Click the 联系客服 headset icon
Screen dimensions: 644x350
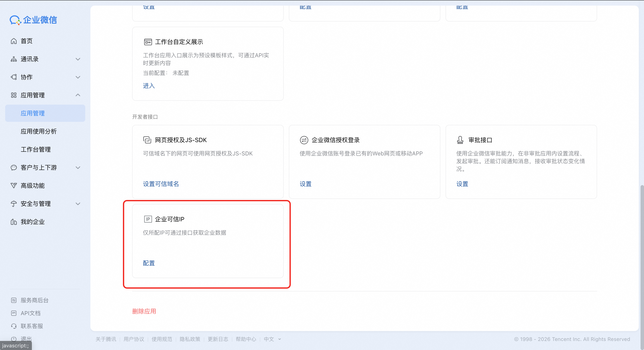(x=14, y=326)
